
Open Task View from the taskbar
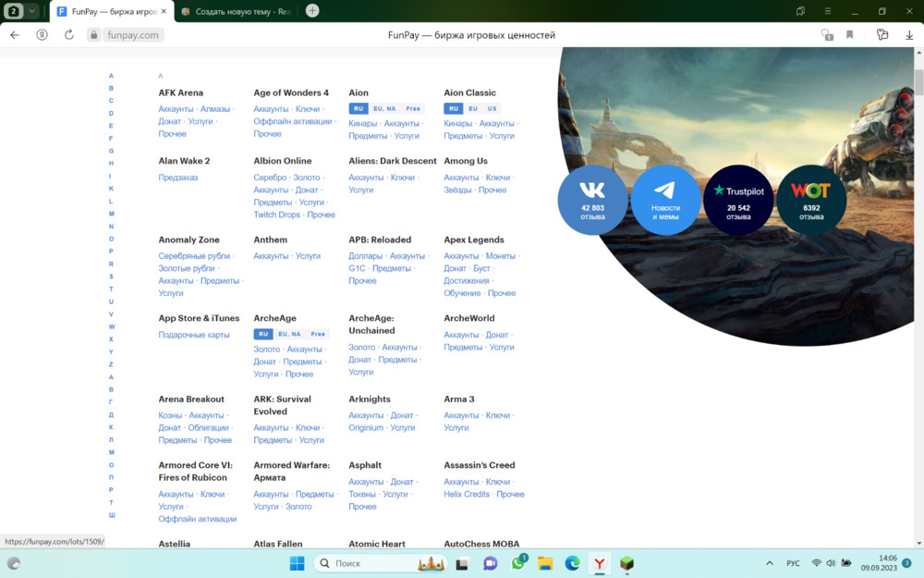pyautogui.click(x=463, y=563)
